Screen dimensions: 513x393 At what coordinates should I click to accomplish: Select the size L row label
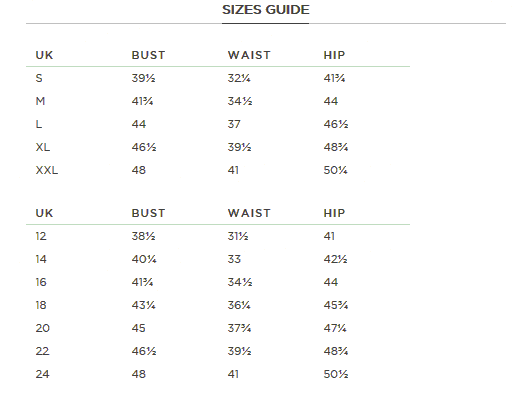click(x=39, y=124)
